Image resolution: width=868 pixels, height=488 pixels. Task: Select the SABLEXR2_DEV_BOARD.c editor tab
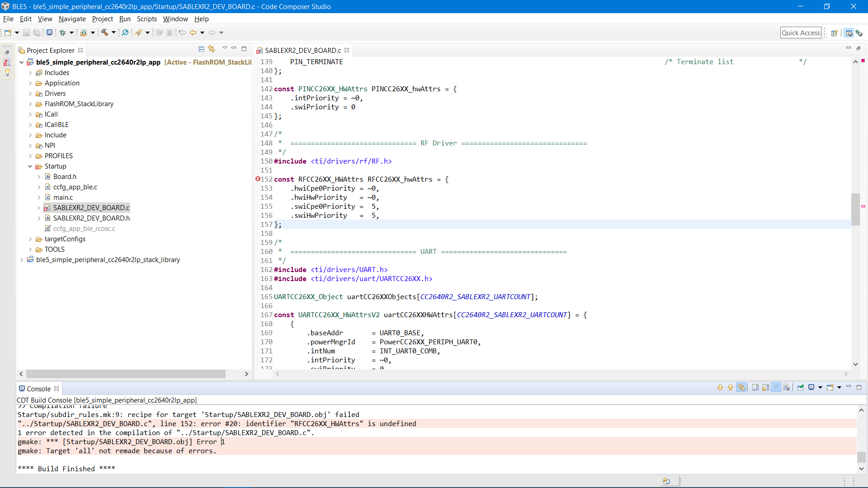(x=302, y=50)
